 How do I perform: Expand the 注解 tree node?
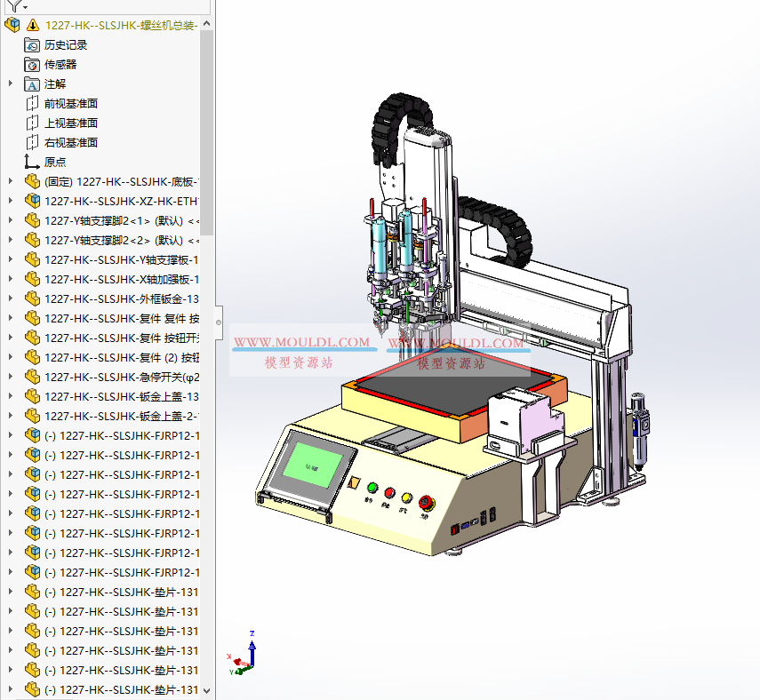[x=12, y=84]
